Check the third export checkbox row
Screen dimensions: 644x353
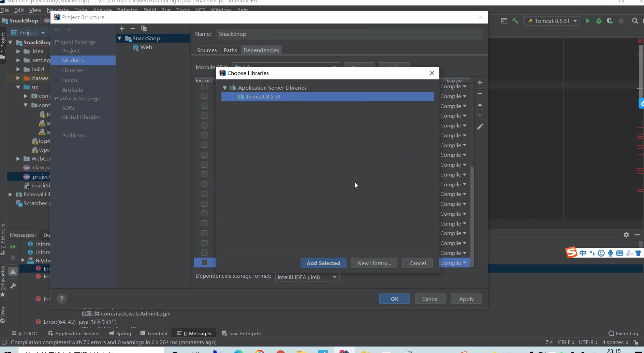pyautogui.click(x=204, y=106)
